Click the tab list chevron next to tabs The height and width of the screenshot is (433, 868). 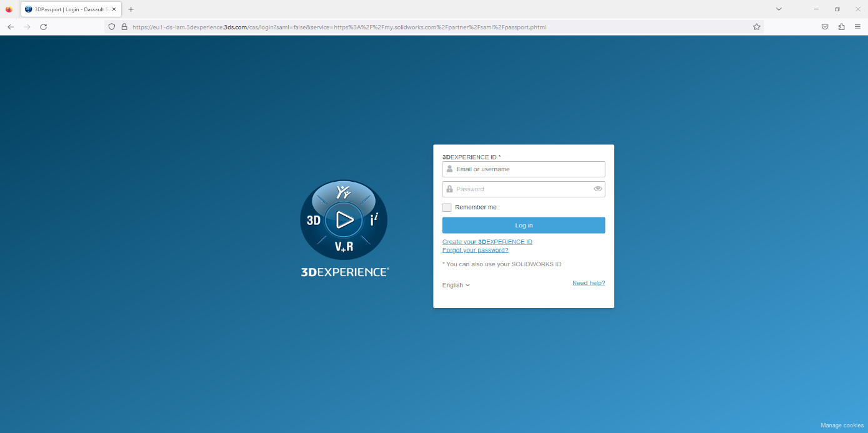pyautogui.click(x=779, y=9)
